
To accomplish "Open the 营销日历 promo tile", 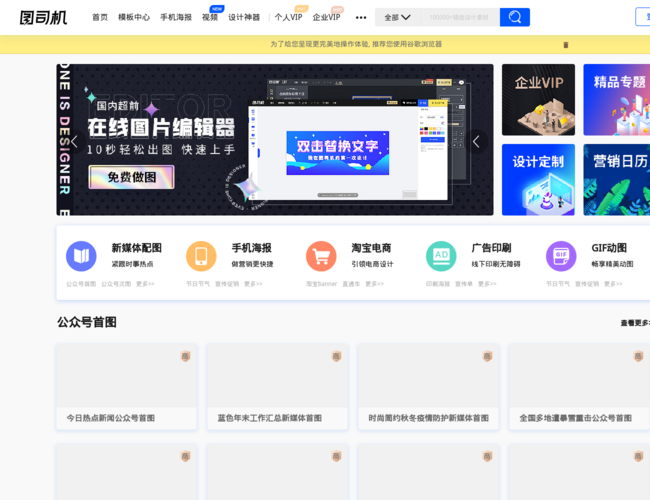I will (616, 180).
